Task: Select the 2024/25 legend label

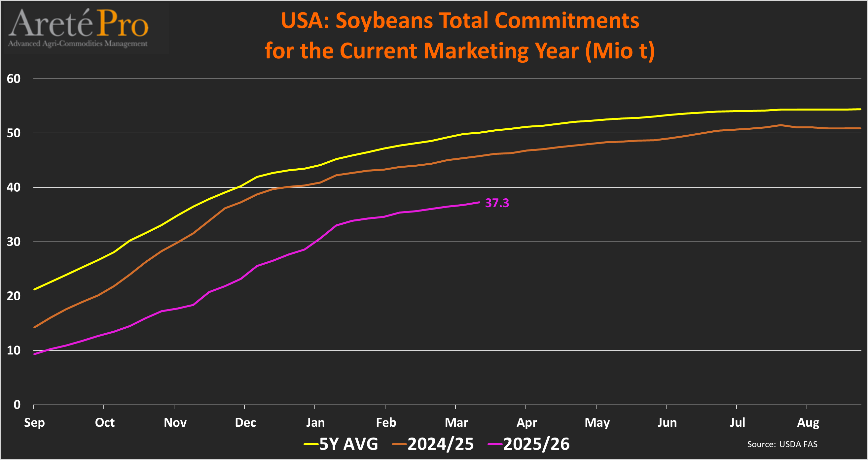Action: pyautogui.click(x=440, y=444)
